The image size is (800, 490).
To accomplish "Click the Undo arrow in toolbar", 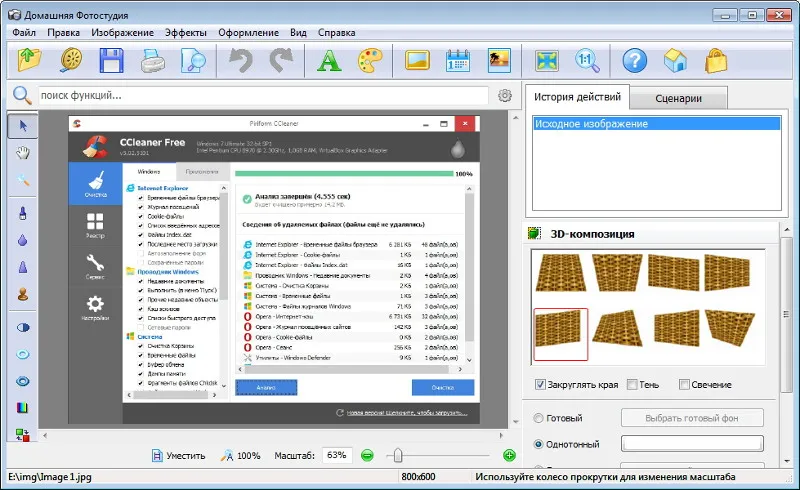I will [240, 60].
